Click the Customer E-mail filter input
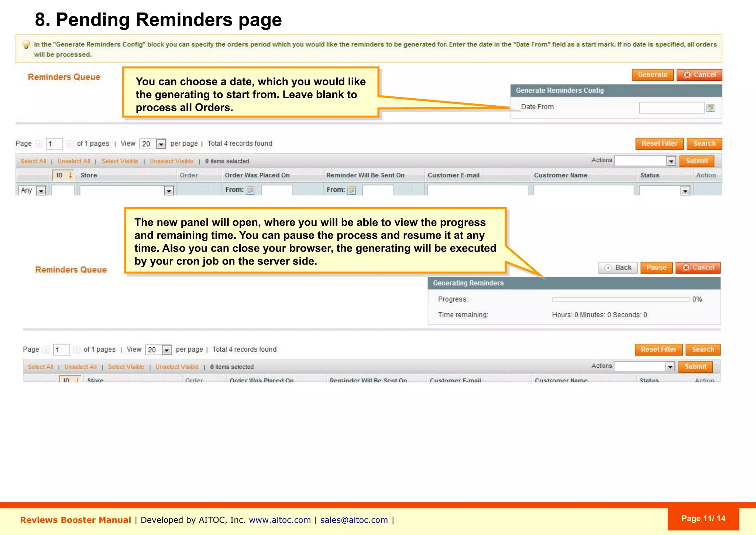756x535 pixels. [478, 190]
